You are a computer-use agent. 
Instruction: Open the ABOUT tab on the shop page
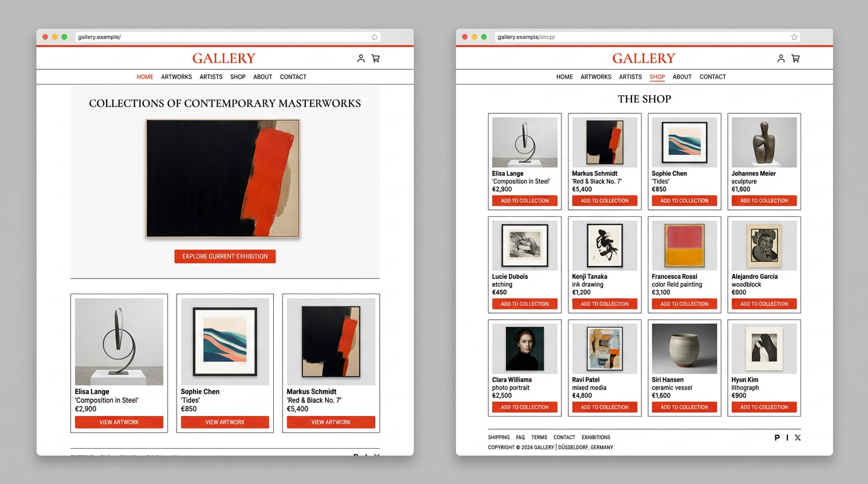683,77
